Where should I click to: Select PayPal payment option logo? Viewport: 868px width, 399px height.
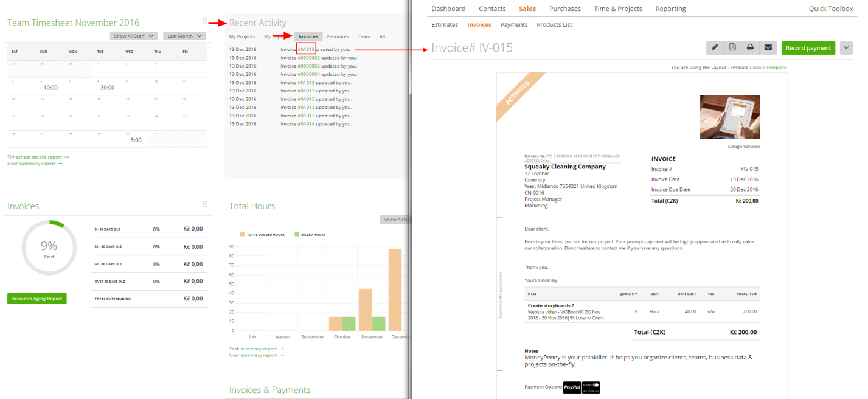572,387
